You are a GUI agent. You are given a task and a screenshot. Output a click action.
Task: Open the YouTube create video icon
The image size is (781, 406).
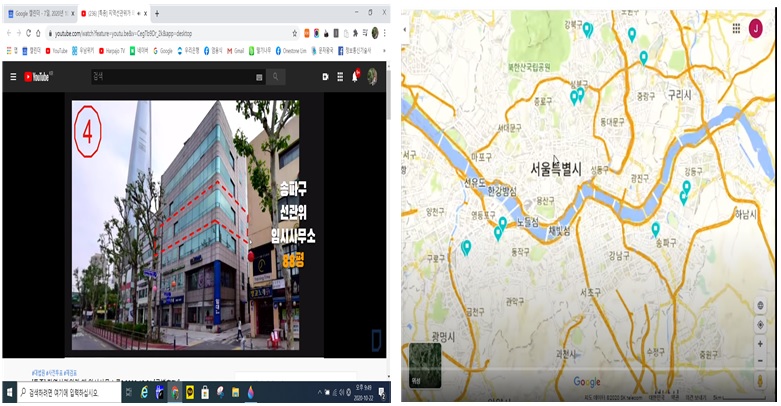(x=325, y=77)
